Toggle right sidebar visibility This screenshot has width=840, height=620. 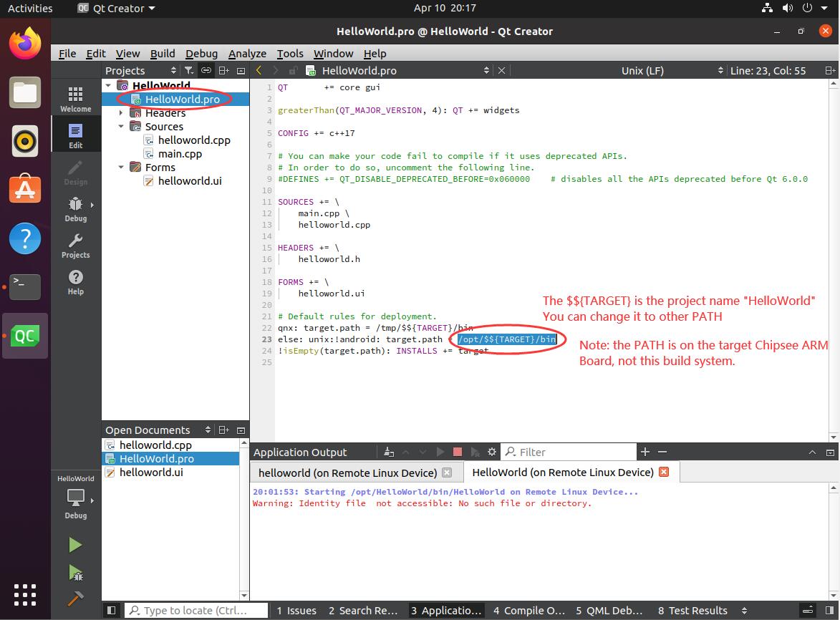tap(829, 611)
